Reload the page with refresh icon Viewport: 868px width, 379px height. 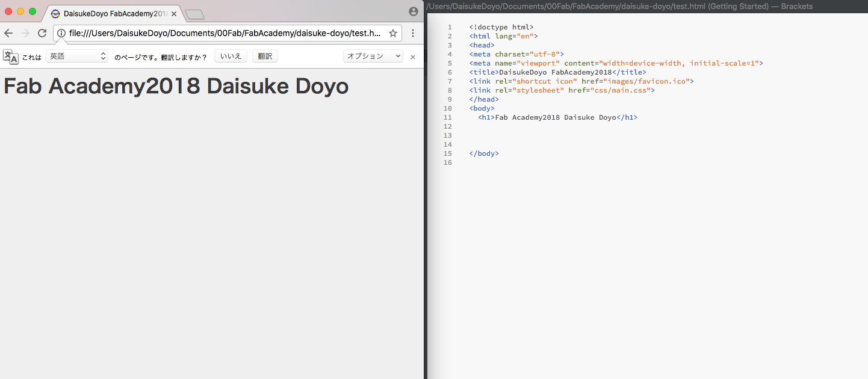coord(42,33)
